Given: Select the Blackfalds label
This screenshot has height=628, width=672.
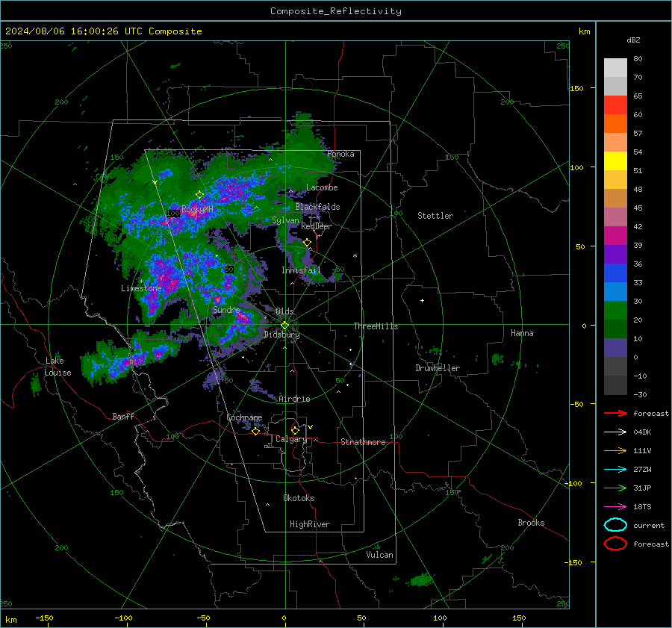Looking at the screenshot, I should (317, 207).
